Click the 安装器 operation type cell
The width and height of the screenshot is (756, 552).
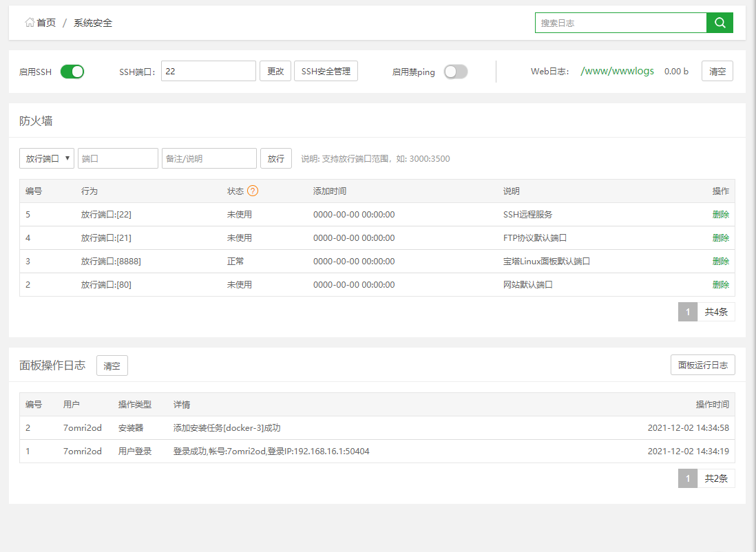[131, 427]
